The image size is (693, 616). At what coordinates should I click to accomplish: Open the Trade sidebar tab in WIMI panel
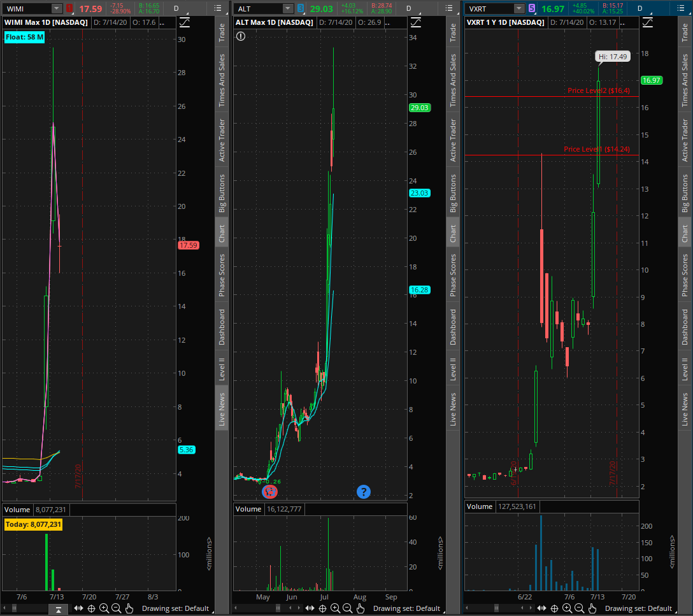222,32
